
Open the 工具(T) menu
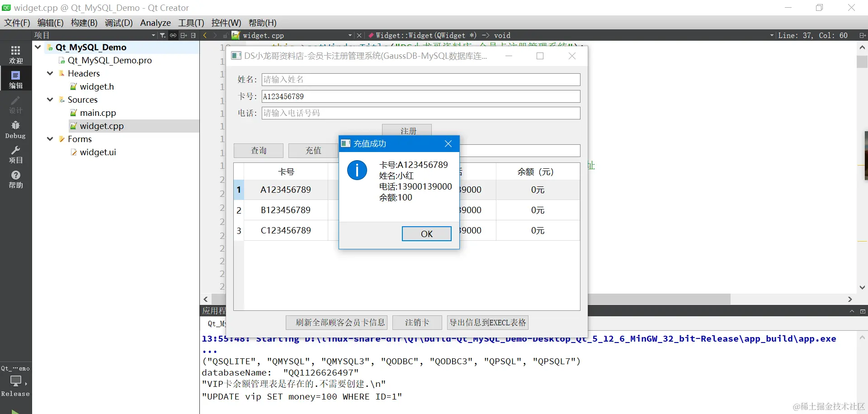coord(191,23)
